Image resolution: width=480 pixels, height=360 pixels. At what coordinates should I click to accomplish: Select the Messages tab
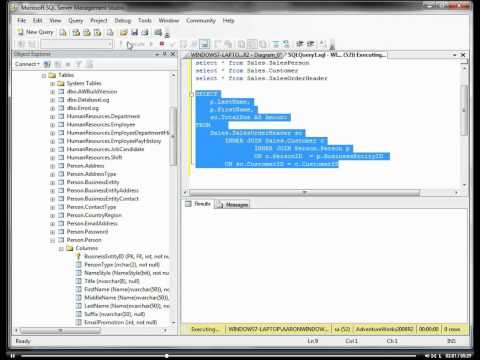point(232,204)
